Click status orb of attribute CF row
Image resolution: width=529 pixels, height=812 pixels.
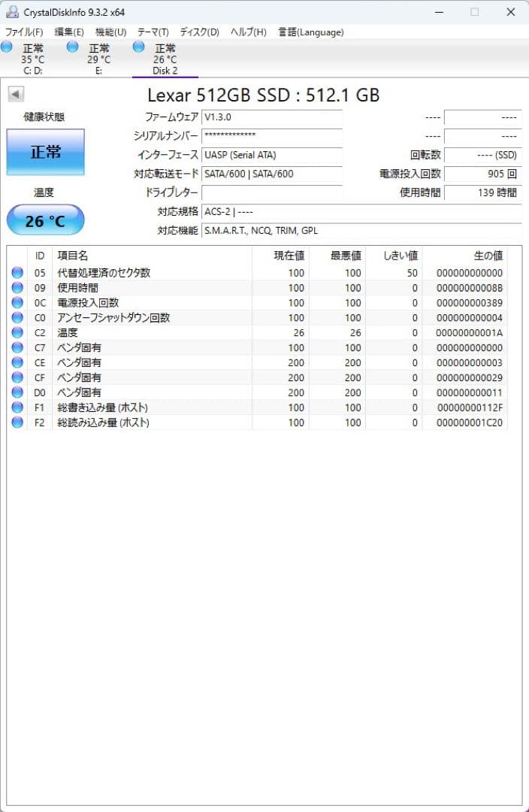(17, 377)
